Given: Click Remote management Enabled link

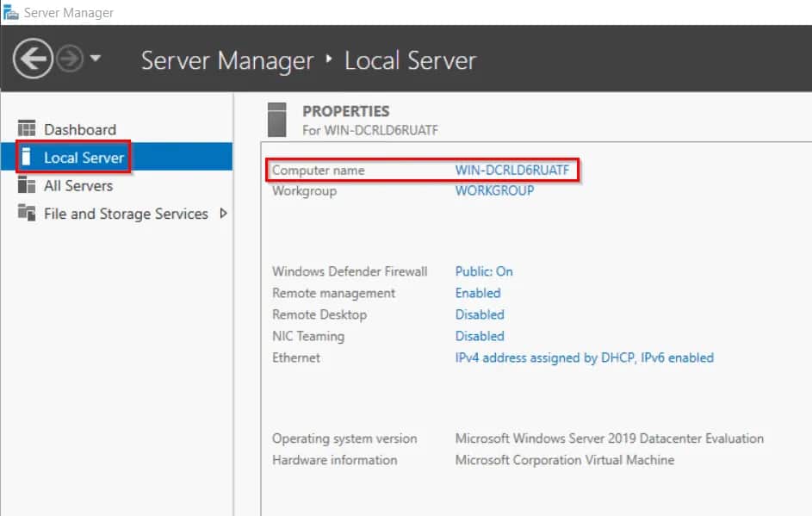Looking at the screenshot, I should [x=478, y=293].
